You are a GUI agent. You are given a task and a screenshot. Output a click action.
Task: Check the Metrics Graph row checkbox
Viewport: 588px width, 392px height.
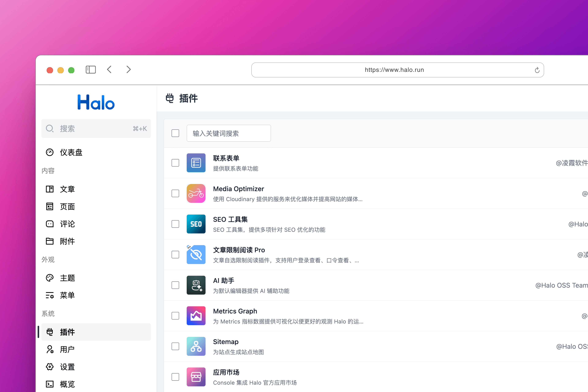tap(175, 316)
